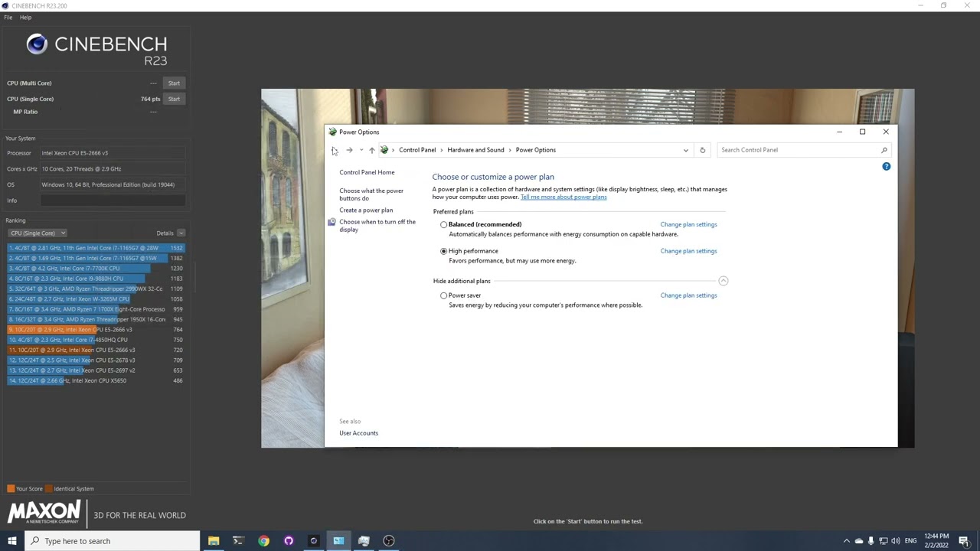Select the Core i9-9880H ranking row
Viewport: 980px width, 551px height.
point(96,279)
